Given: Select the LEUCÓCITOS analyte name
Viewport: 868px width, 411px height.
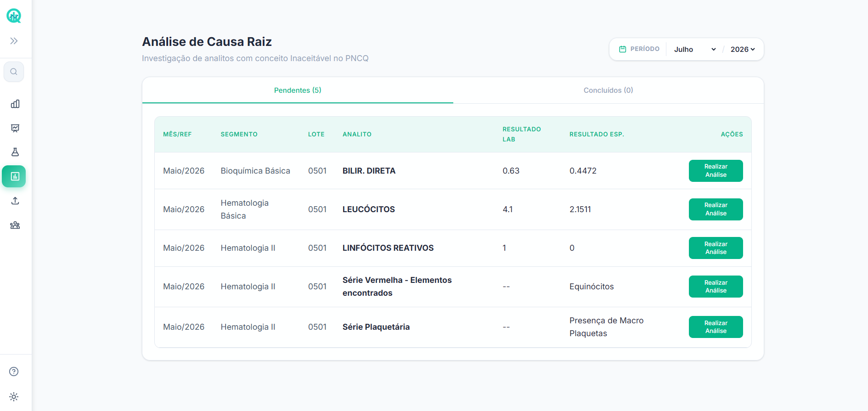Looking at the screenshot, I should 369,209.
